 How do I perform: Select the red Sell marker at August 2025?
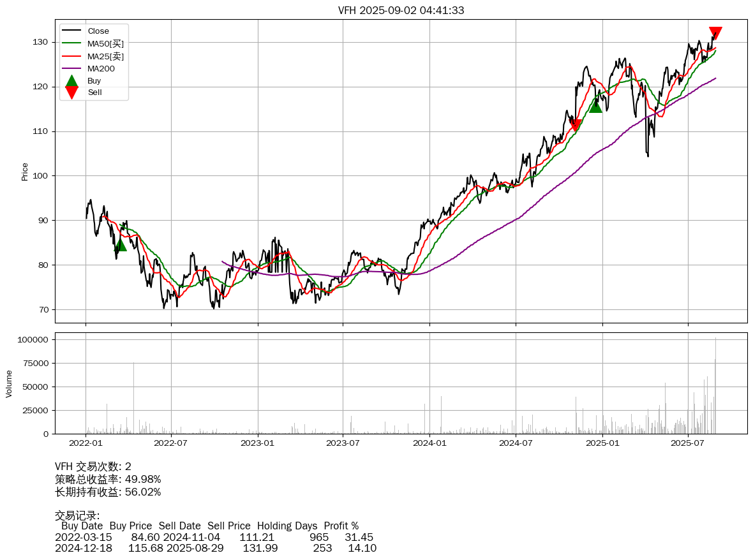pos(715,33)
